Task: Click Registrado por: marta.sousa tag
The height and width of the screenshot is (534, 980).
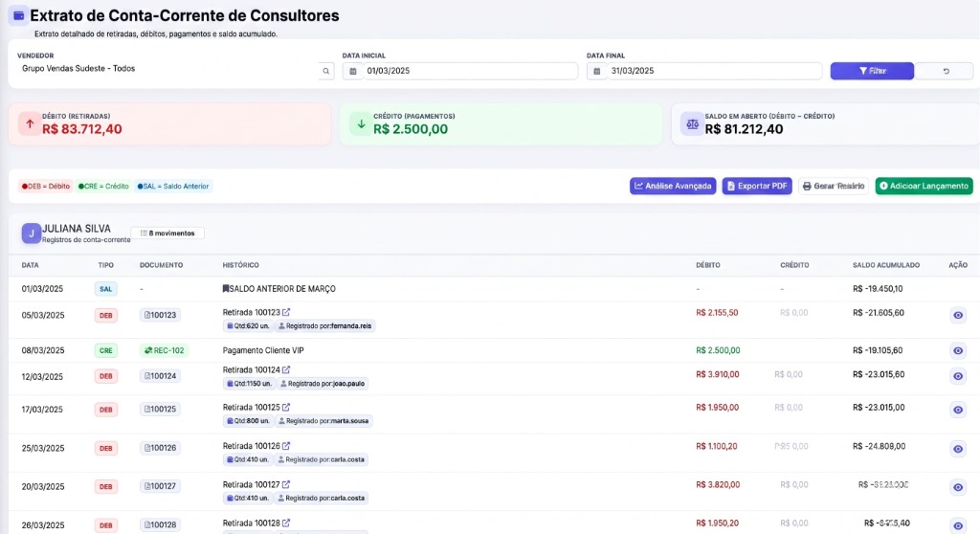Action: pos(324,421)
